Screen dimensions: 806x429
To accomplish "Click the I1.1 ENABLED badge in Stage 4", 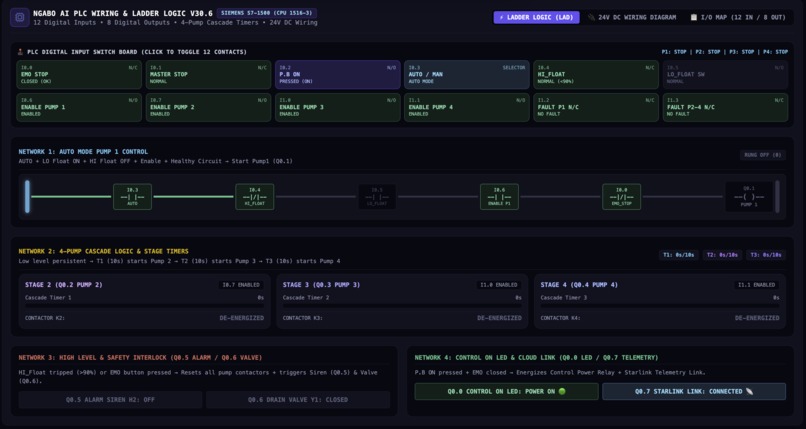I will 756,285.
